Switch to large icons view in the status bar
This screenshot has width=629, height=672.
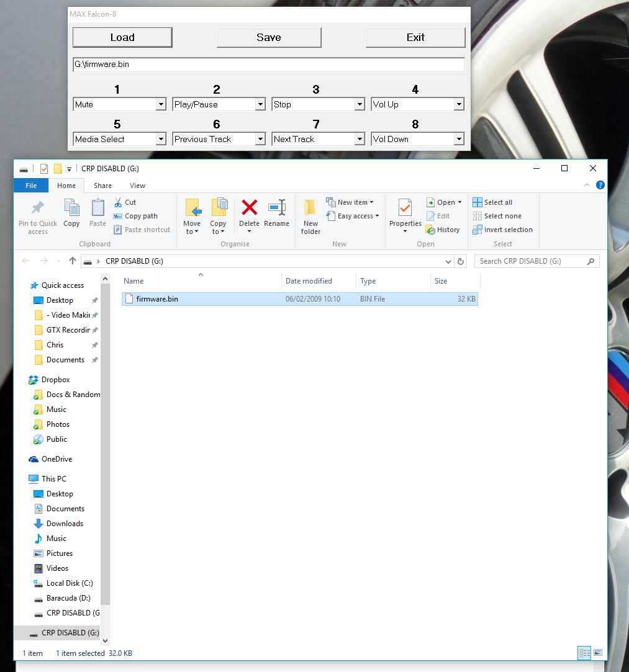pyautogui.click(x=598, y=653)
